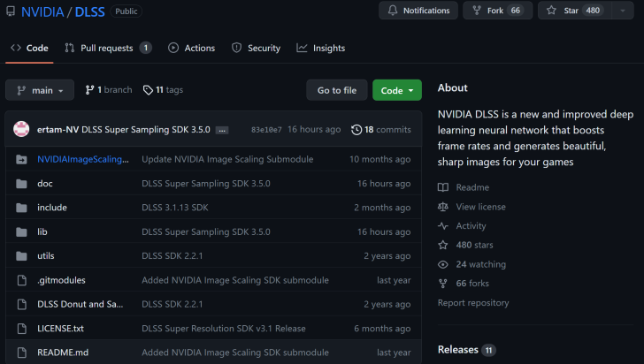Open the commit hash 83e10e7
The height and width of the screenshot is (364, 644).
266,130
